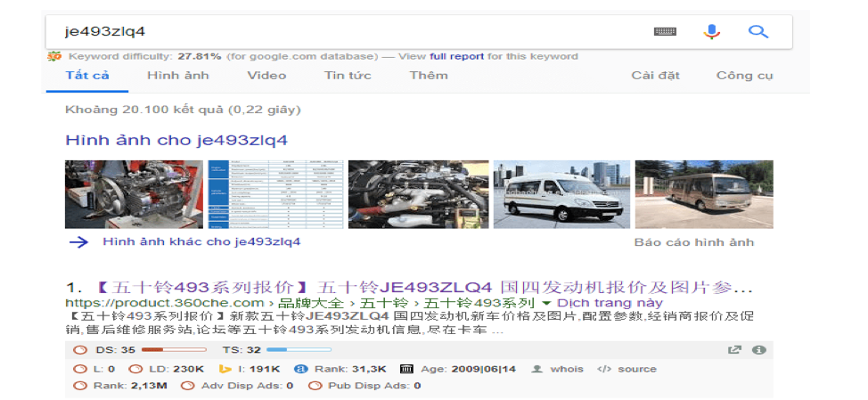Click the person icon beside whois
The image size is (868, 400).
(x=536, y=369)
